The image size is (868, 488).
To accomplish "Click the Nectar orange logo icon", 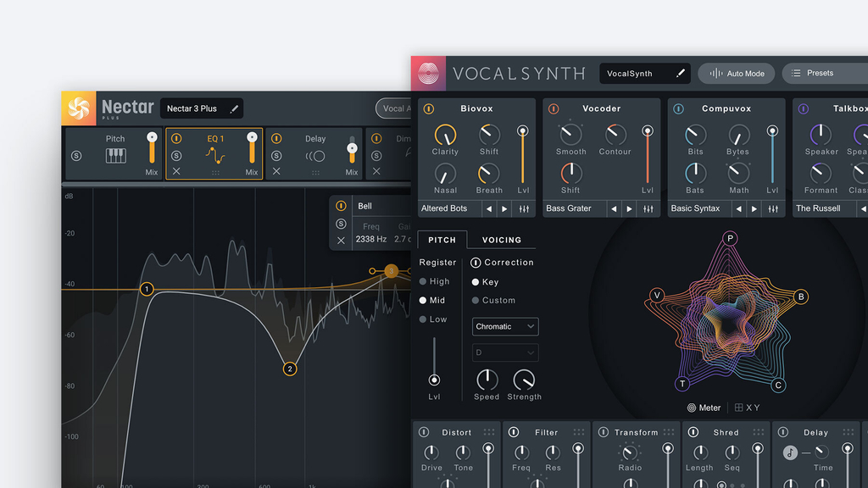I will [79, 108].
